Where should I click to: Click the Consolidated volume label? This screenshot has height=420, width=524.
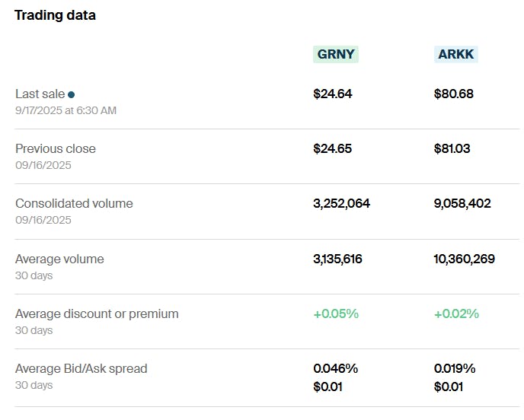click(x=74, y=204)
